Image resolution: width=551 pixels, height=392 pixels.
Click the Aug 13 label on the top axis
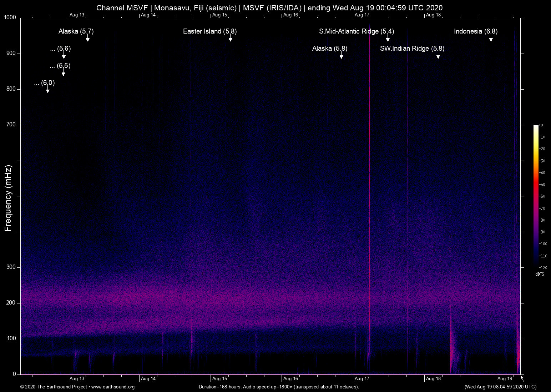coord(77,15)
